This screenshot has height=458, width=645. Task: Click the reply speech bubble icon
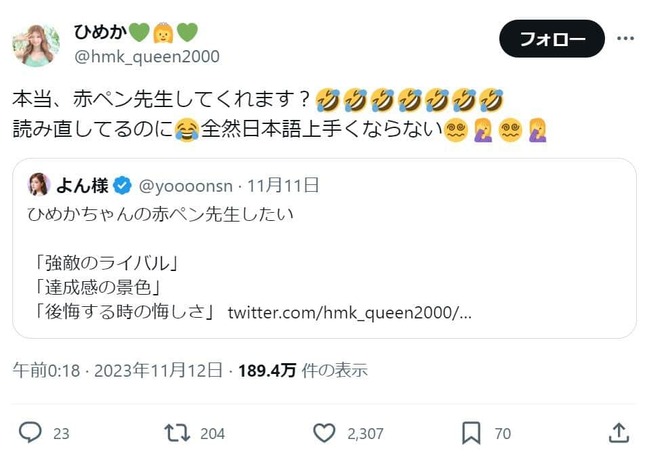(x=31, y=433)
